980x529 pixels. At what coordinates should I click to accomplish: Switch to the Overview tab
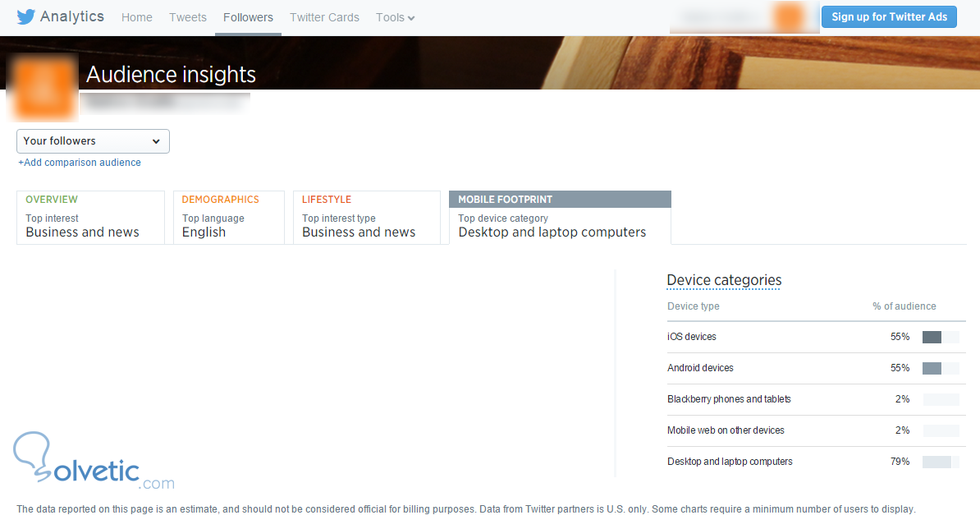pos(90,217)
